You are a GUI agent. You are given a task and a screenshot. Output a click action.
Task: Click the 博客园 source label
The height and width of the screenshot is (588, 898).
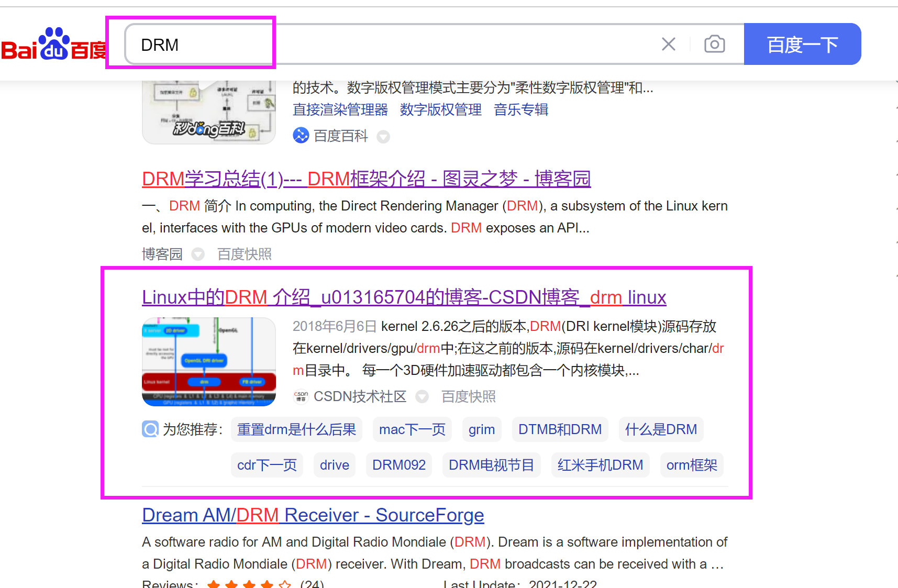coord(162,254)
